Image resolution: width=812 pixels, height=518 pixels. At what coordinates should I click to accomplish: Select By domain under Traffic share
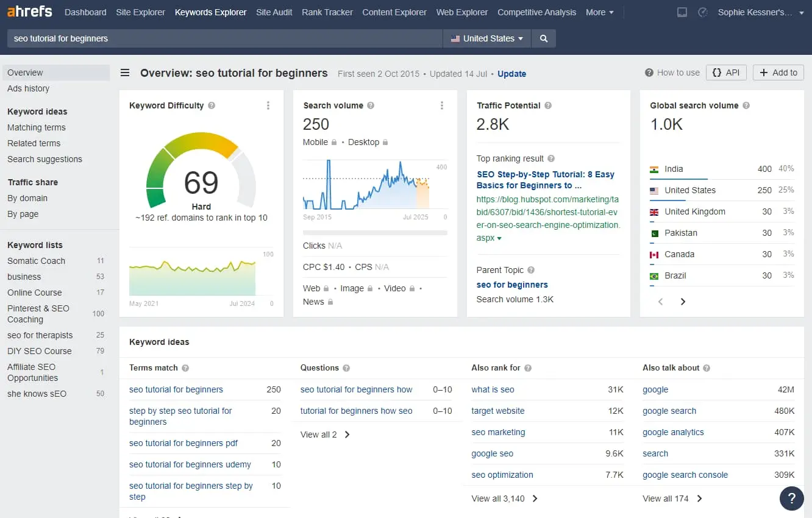pos(27,198)
